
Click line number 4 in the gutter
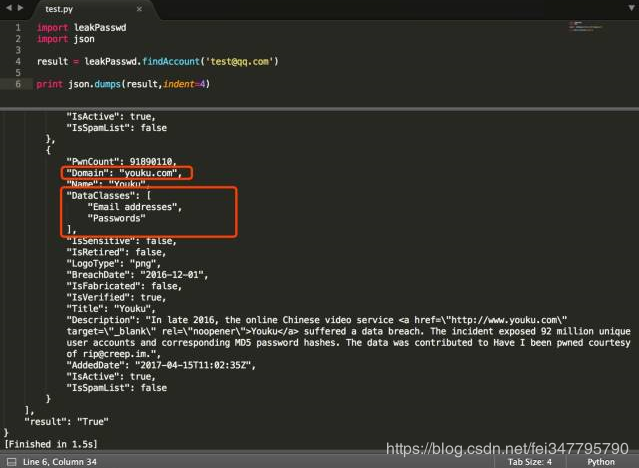(x=18, y=62)
